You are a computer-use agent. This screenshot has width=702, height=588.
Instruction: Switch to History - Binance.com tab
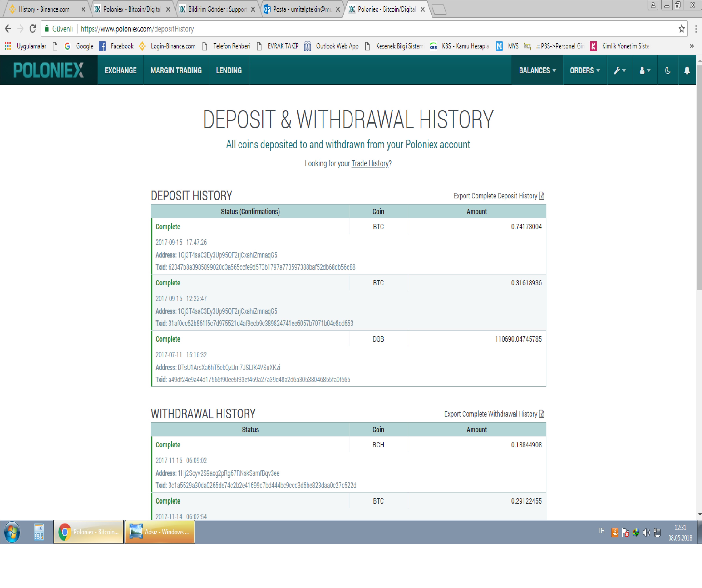[44, 9]
